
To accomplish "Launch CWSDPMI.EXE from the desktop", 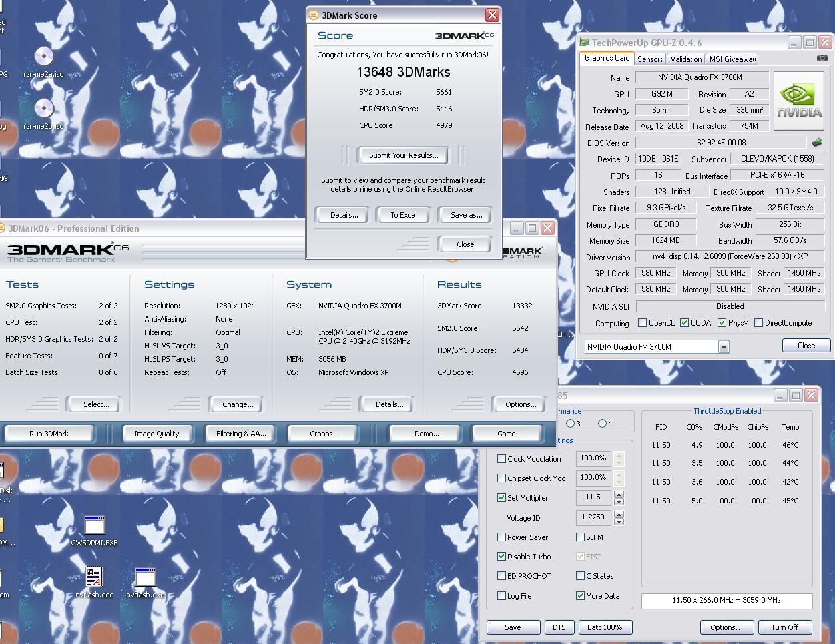I will coord(94,526).
